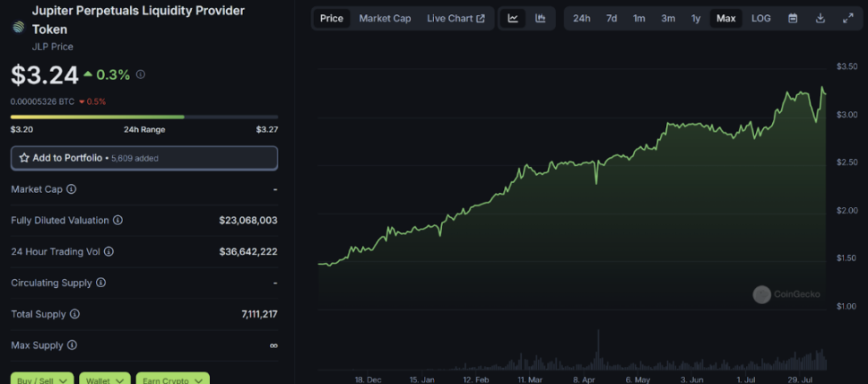Click the 0.00005326 BTC price text

tap(42, 101)
